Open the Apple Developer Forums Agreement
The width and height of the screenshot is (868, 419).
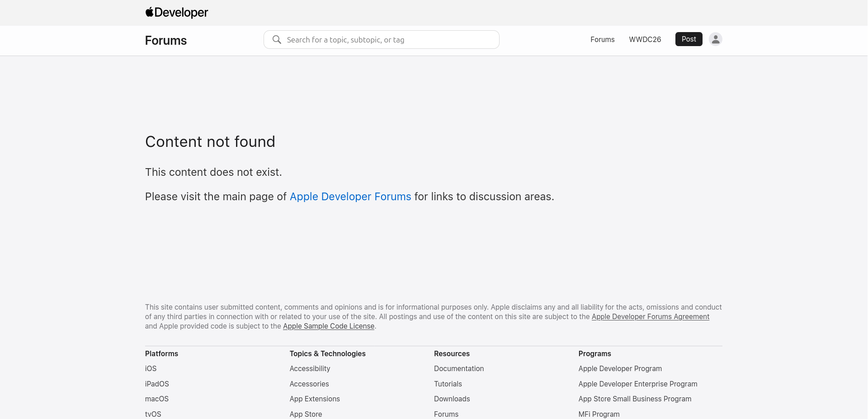(x=651, y=317)
